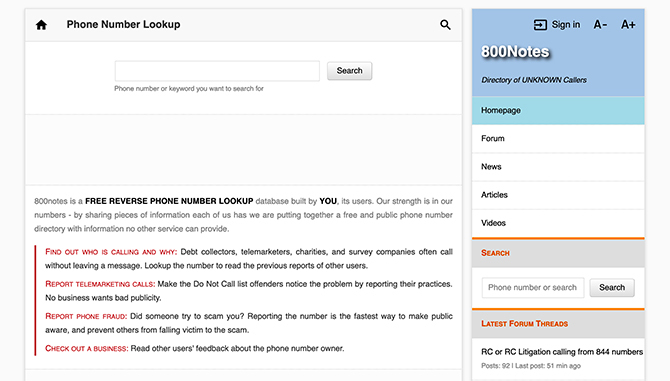Open the Articles menu item
Screen dimensions: 670x381
tap(558, 195)
